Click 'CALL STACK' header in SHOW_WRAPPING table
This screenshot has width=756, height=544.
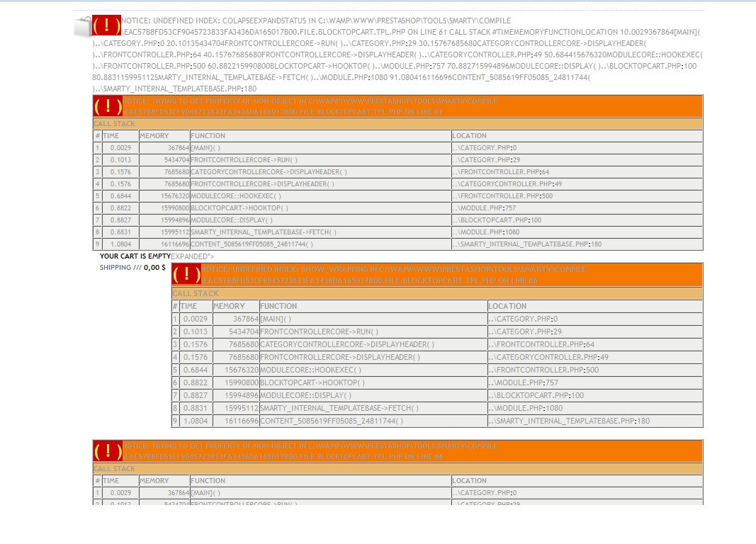196,293
